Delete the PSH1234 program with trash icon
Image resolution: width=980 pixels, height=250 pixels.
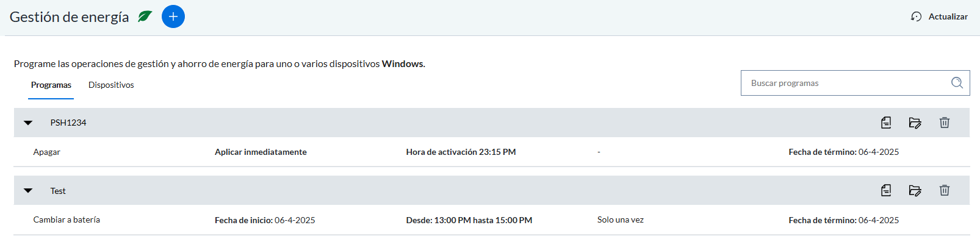coord(945,123)
